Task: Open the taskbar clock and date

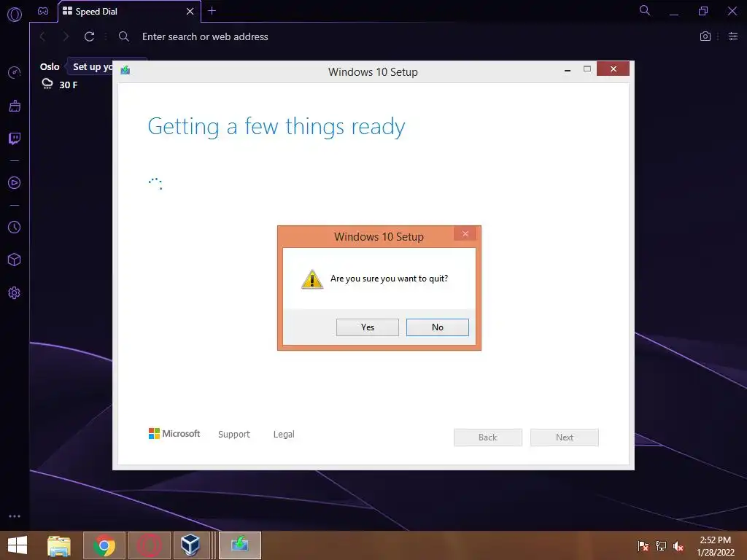Action: coord(715,546)
